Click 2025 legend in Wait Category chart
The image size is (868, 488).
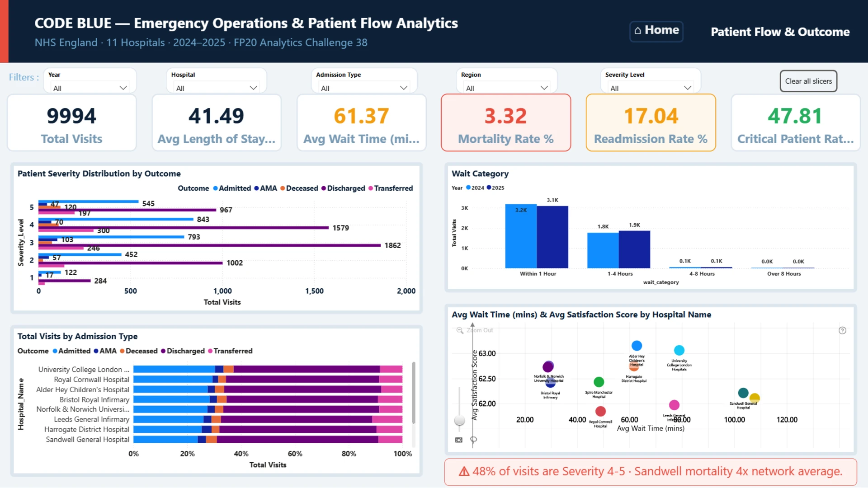coord(495,188)
